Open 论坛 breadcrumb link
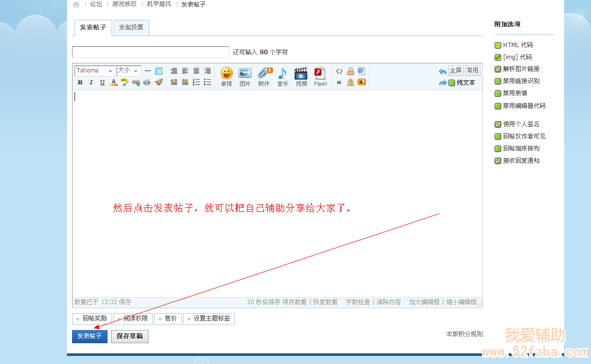Screen dimensions: 591x364 pyautogui.click(x=96, y=4)
